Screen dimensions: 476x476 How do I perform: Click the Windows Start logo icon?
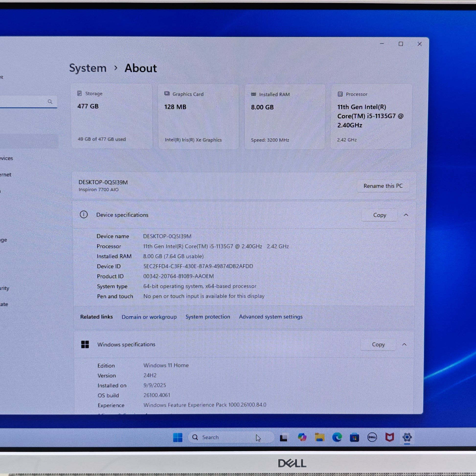(x=178, y=437)
